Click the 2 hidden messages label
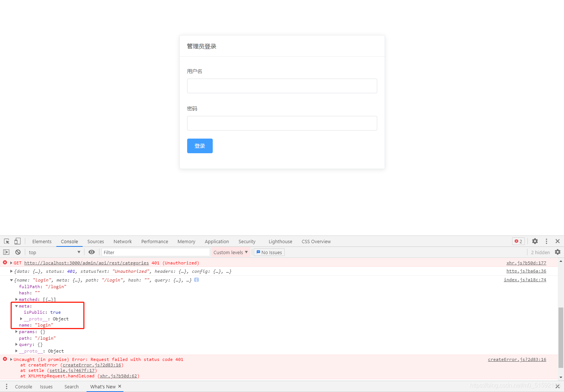The width and height of the screenshot is (564, 392). 540,252
